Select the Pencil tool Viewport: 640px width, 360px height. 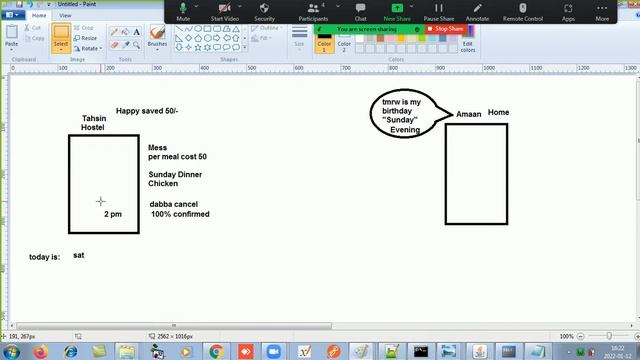tap(115, 32)
